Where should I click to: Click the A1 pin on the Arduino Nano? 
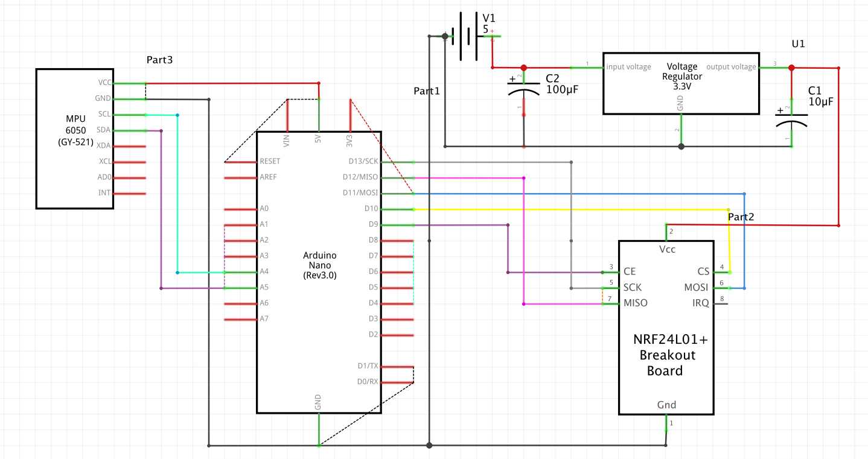coord(240,224)
